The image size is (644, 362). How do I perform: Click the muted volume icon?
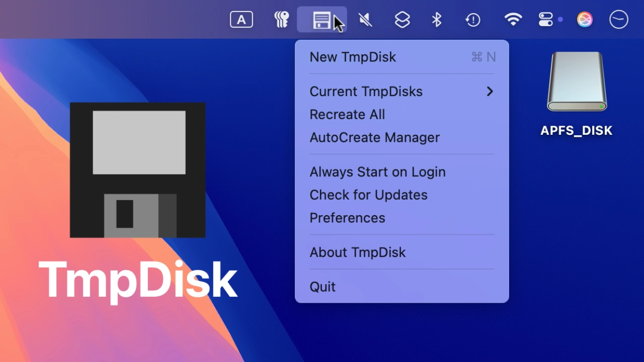(x=365, y=20)
